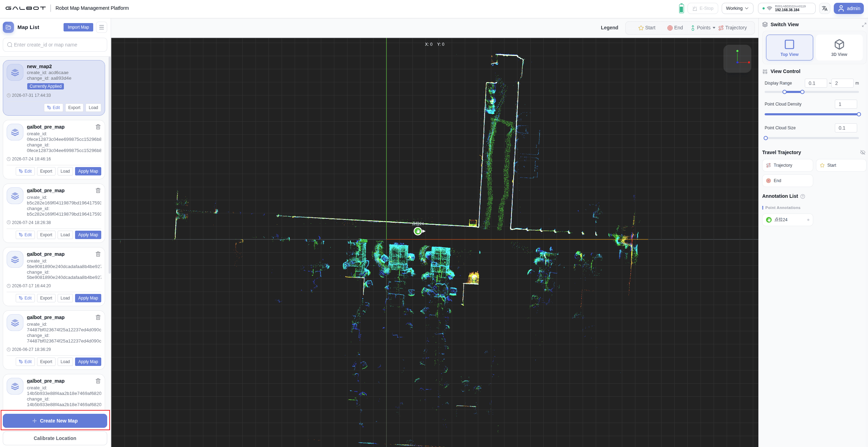The height and width of the screenshot is (447, 868).
Task: Click the point marker 点位24 on map
Action: (418, 231)
